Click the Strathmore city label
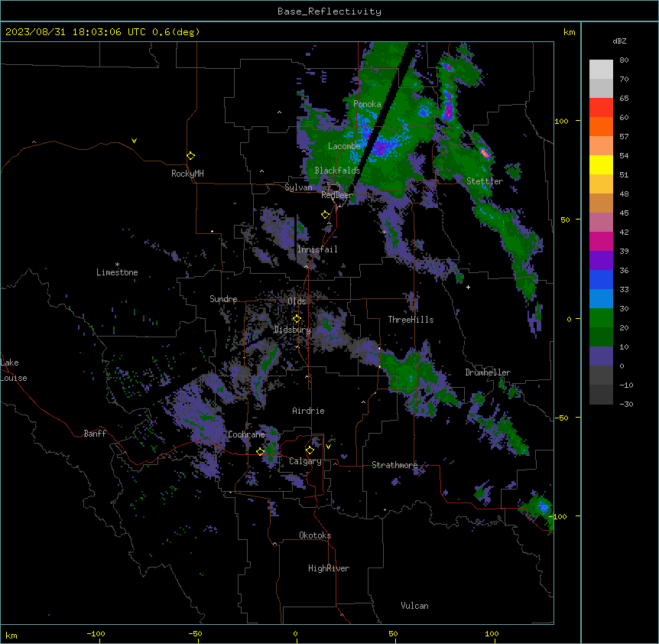 point(394,465)
